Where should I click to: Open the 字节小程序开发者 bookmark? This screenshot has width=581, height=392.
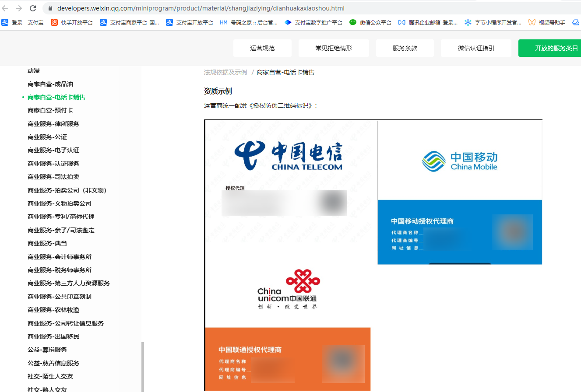coord(493,22)
